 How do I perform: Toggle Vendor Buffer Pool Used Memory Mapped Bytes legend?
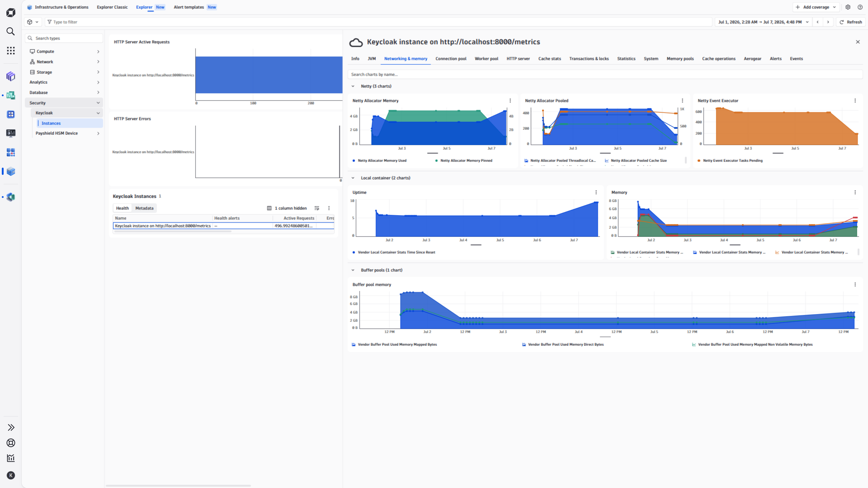[x=394, y=345]
